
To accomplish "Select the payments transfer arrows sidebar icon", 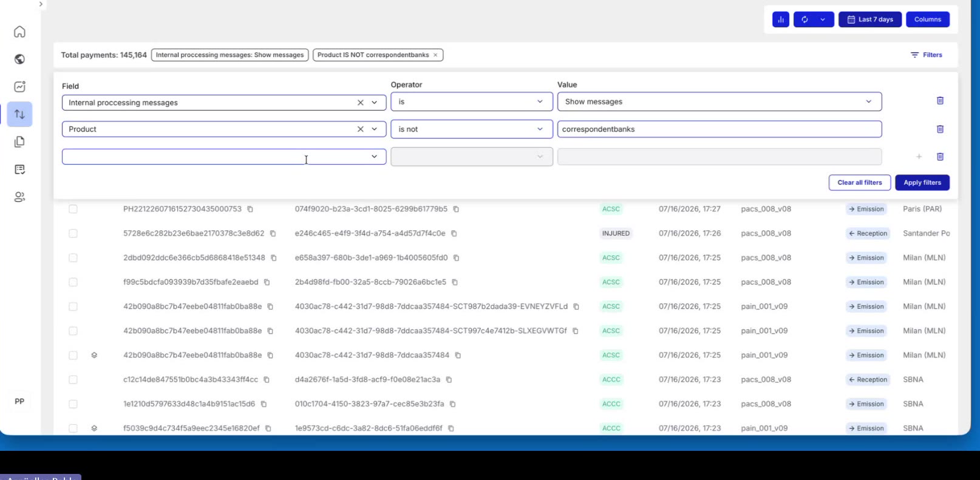I will 19,114.
